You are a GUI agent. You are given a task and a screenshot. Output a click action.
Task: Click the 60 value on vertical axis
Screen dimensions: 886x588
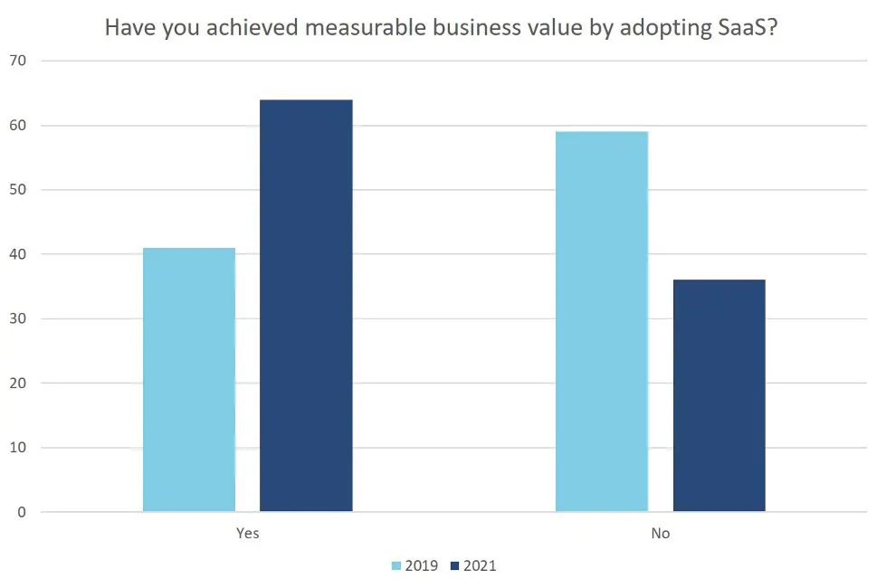click(x=18, y=126)
